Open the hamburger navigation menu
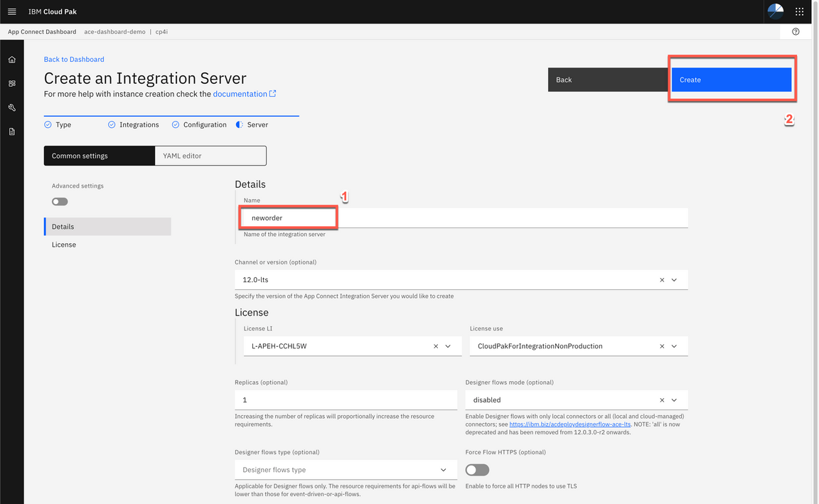The height and width of the screenshot is (504, 819). (11, 11)
